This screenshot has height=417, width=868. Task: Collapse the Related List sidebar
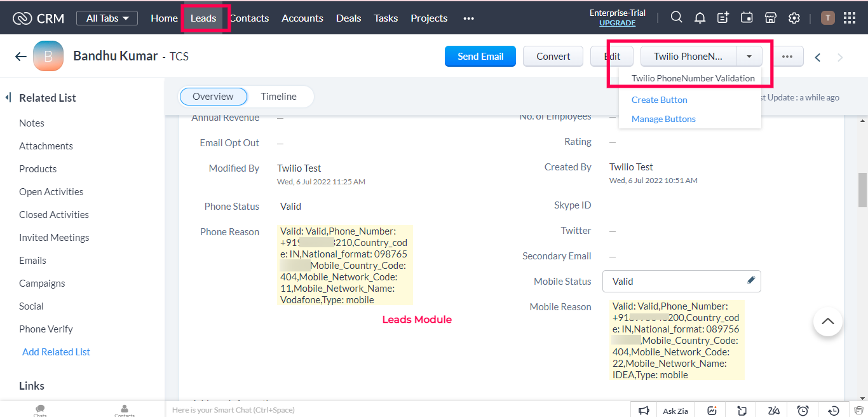[x=9, y=97]
